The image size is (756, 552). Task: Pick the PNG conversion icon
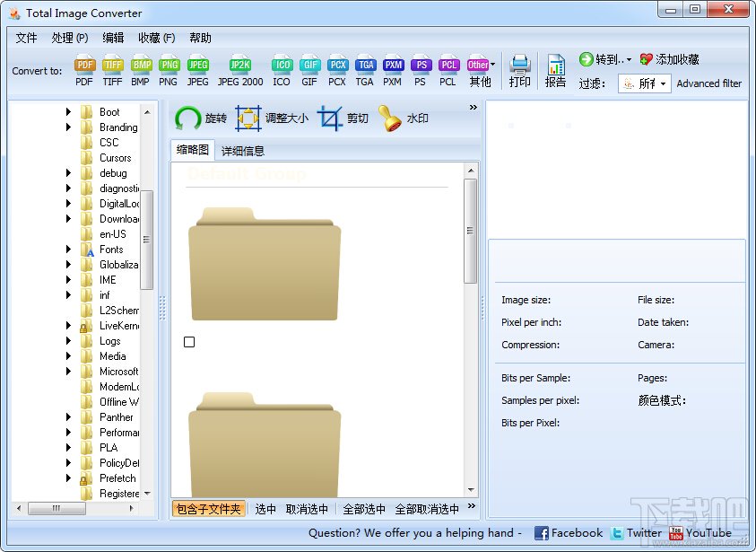tap(169, 70)
